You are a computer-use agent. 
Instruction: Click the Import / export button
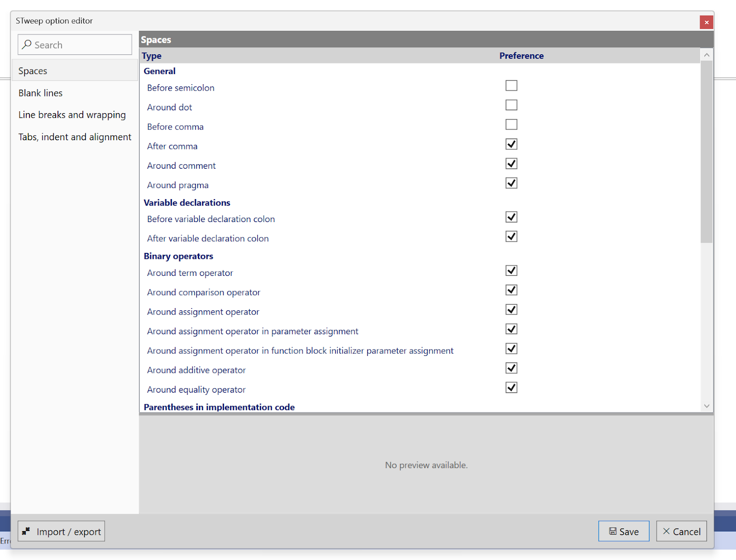[x=61, y=531]
